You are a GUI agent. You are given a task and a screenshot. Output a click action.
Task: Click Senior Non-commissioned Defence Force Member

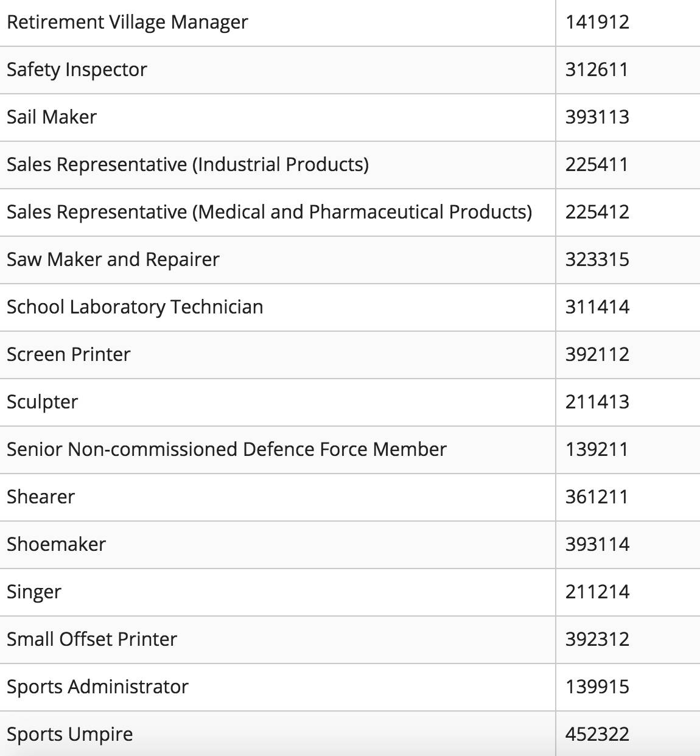(x=226, y=449)
